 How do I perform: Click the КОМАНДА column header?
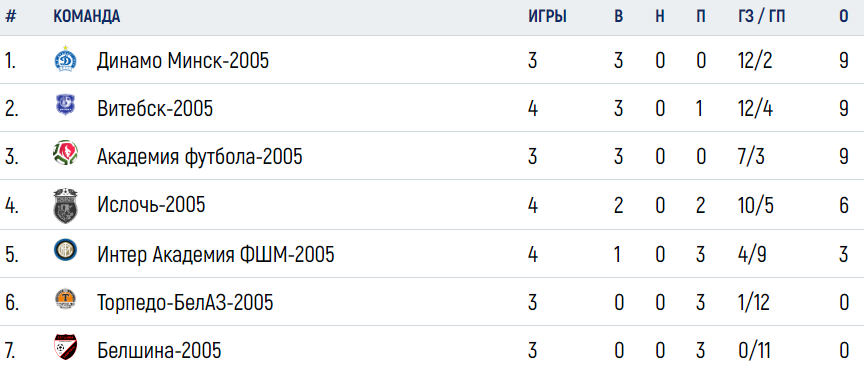87,17
